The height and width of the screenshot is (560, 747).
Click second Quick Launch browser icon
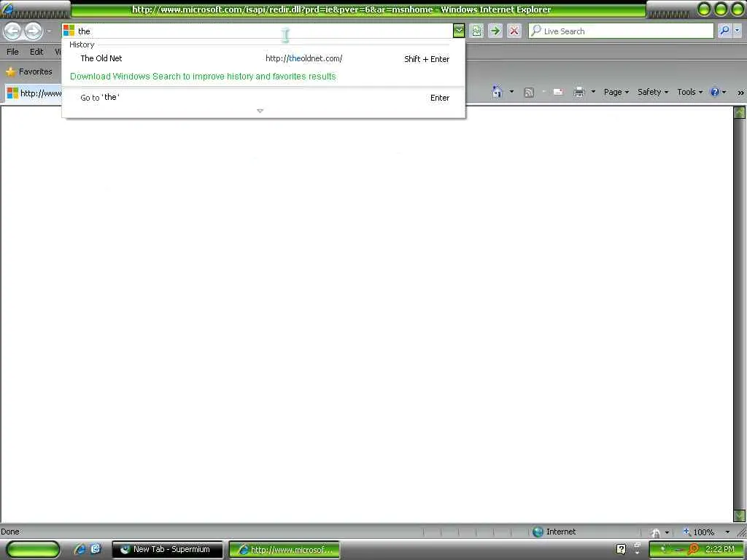tap(96, 549)
